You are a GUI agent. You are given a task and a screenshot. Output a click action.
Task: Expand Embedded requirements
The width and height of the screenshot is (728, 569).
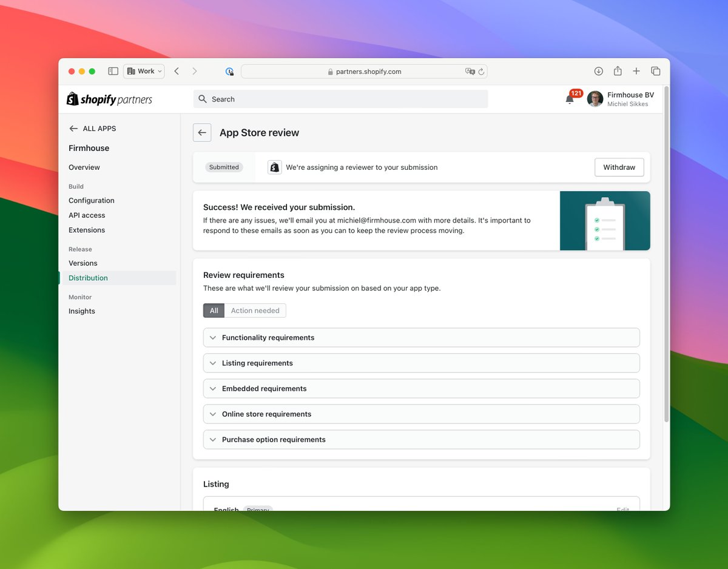click(422, 389)
